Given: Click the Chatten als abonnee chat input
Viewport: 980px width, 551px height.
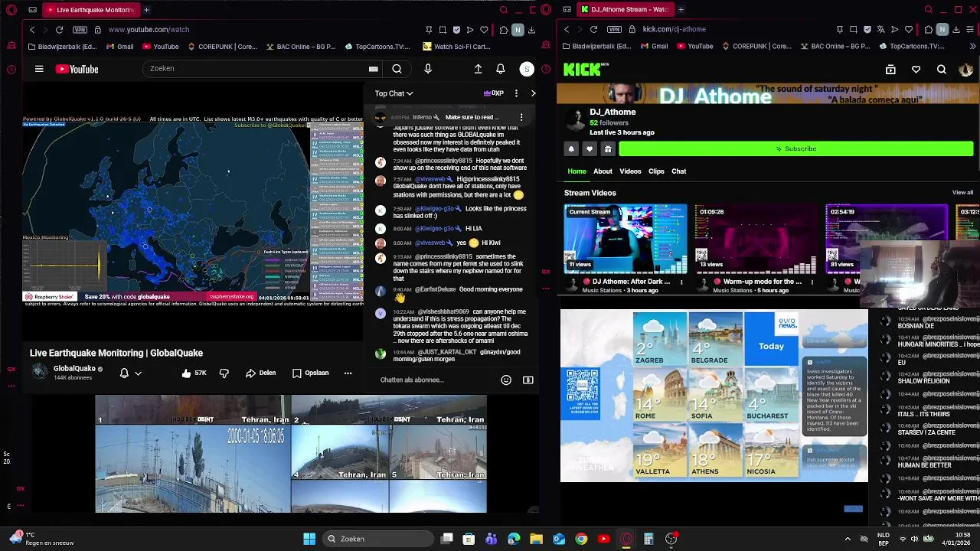Looking at the screenshot, I should 436,380.
